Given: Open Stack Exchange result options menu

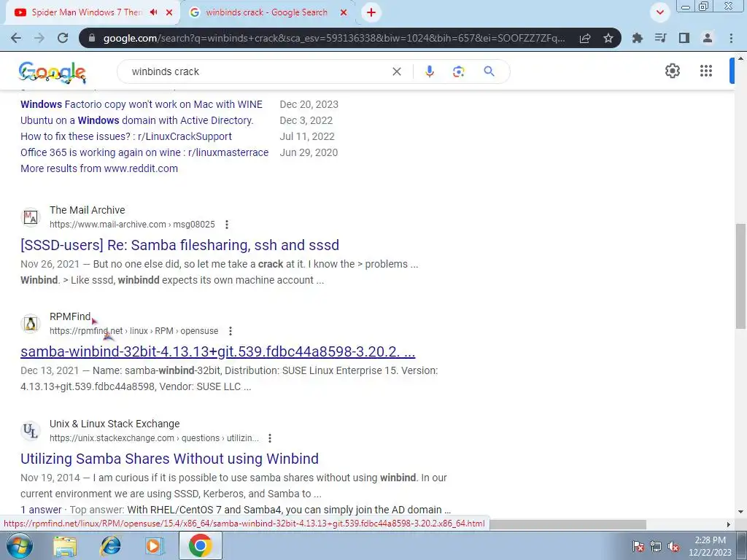Looking at the screenshot, I should coord(270,438).
